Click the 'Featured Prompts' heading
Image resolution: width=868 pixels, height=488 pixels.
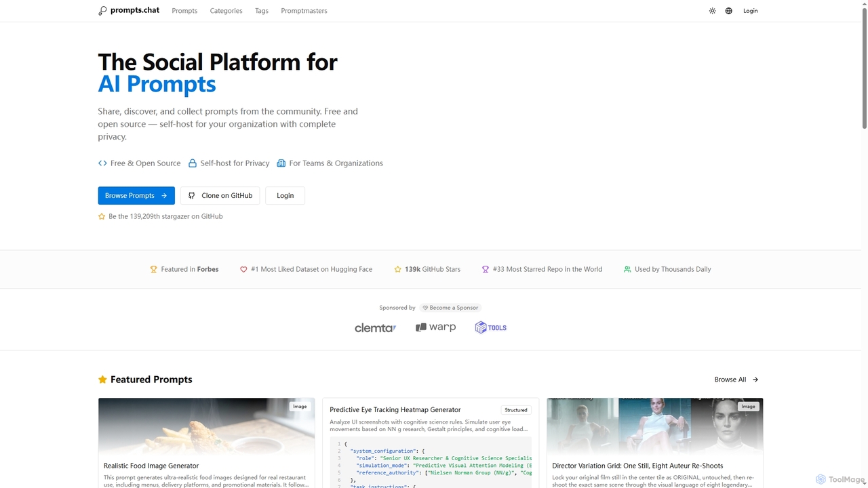pos(151,380)
